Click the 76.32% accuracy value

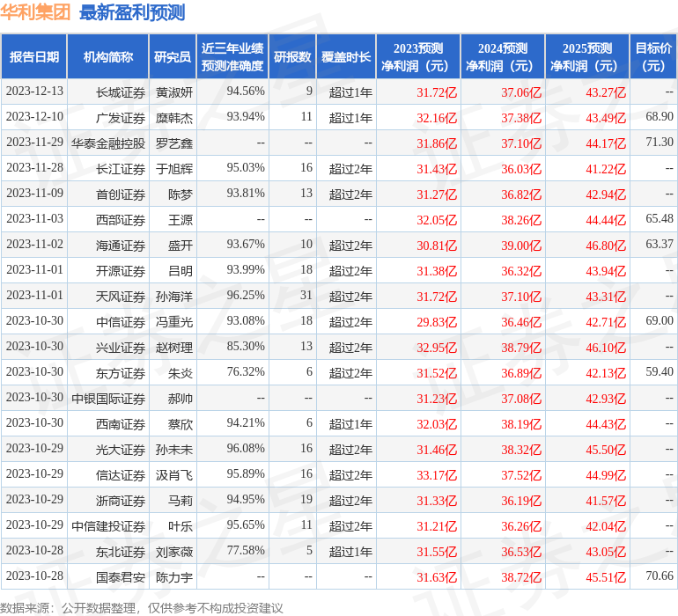pos(246,371)
